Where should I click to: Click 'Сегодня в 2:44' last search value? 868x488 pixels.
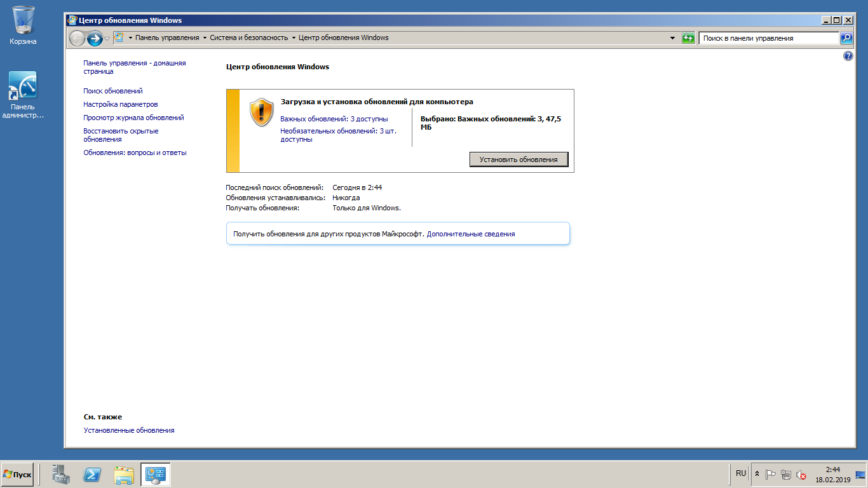(x=357, y=187)
